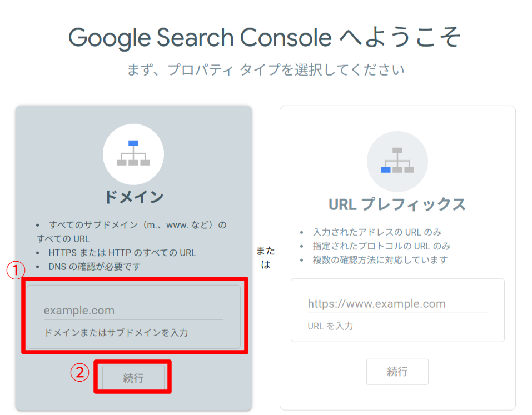Select the URL プレフィックス card heading
Image resolution: width=532 pixels, height=415 pixels.
(x=397, y=204)
